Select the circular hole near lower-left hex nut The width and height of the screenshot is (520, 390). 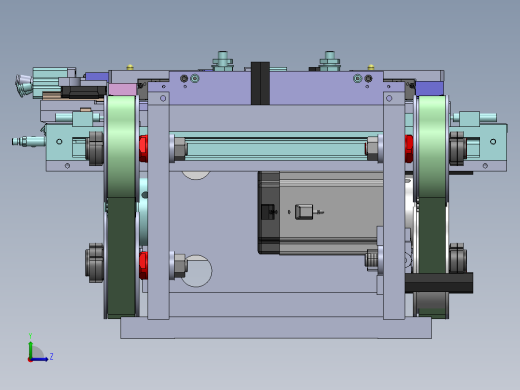197,271
